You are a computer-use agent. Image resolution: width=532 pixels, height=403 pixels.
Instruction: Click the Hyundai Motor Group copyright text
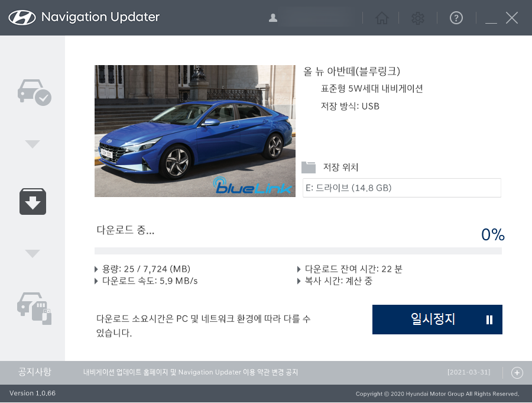[437, 394]
